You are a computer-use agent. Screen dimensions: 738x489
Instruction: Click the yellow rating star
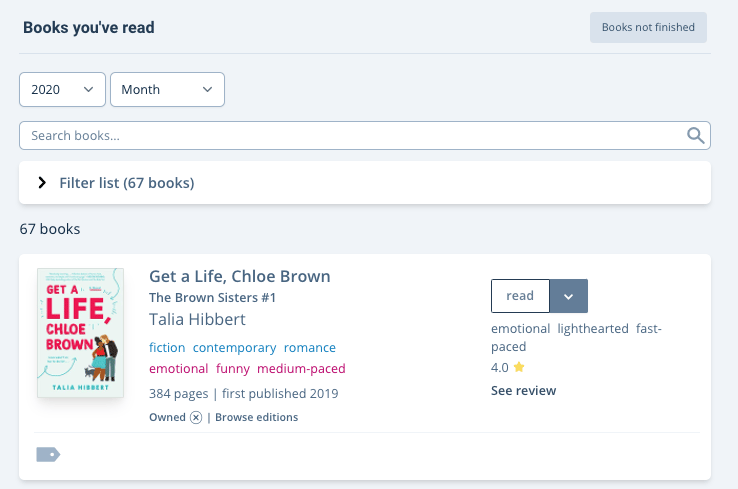click(x=519, y=367)
